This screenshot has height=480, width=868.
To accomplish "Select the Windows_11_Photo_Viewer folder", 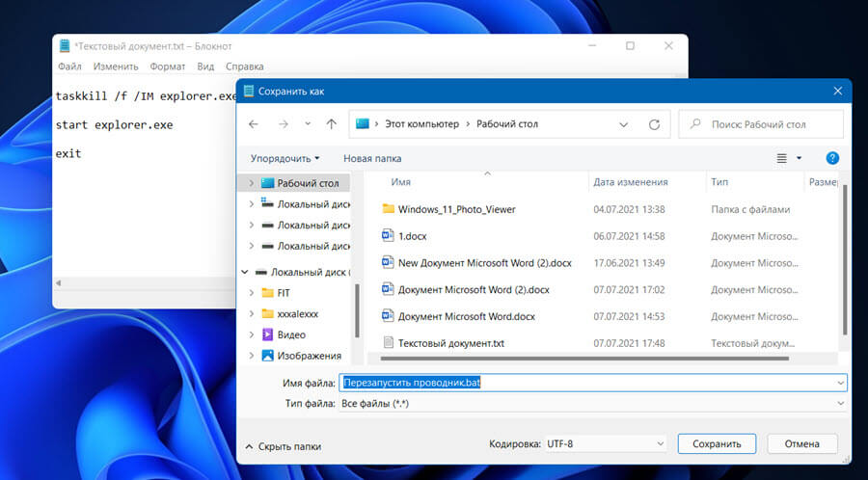I will coord(457,209).
